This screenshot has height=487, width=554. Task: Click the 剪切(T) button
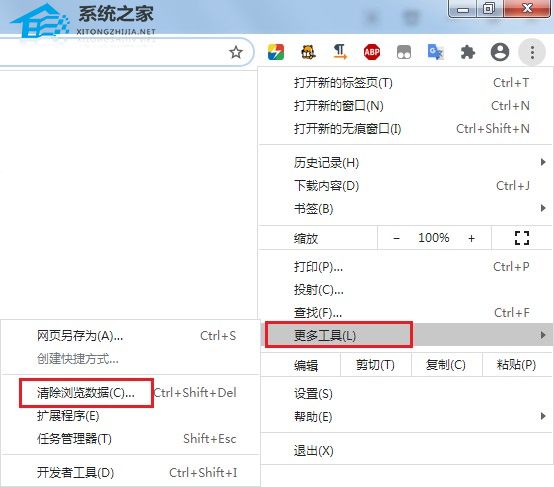[375, 365]
